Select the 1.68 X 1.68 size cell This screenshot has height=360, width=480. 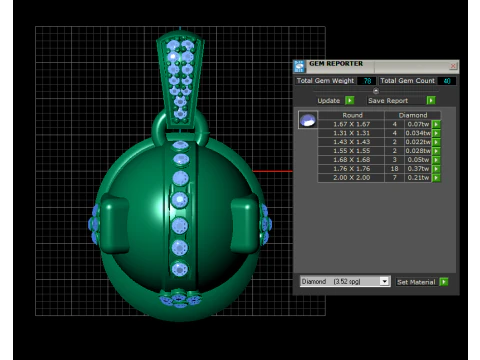pos(351,160)
